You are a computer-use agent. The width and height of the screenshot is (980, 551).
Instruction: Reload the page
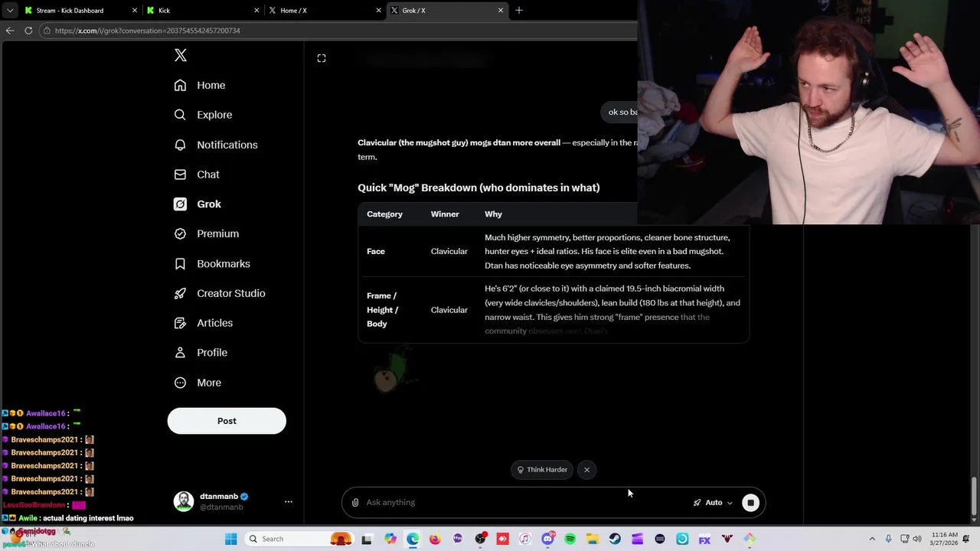pos(28,31)
